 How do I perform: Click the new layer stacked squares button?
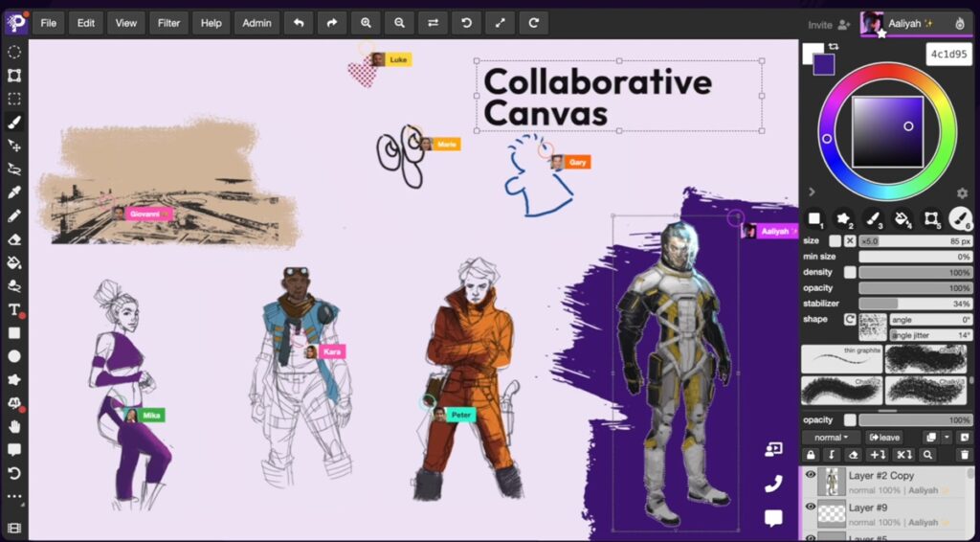[931, 437]
